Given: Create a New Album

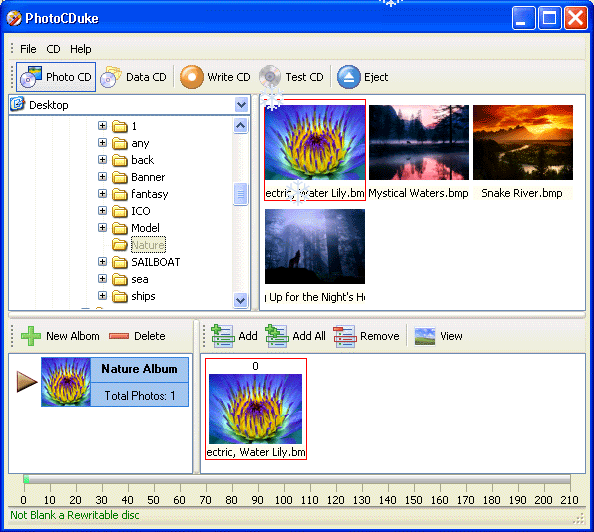Looking at the screenshot, I should pos(60,336).
